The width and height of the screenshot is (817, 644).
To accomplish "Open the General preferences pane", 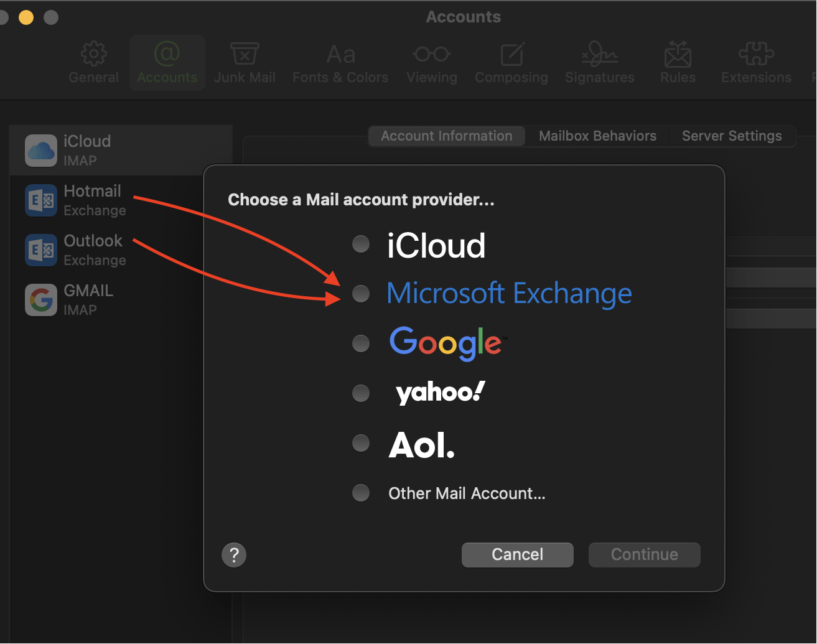I will [93, 63].
